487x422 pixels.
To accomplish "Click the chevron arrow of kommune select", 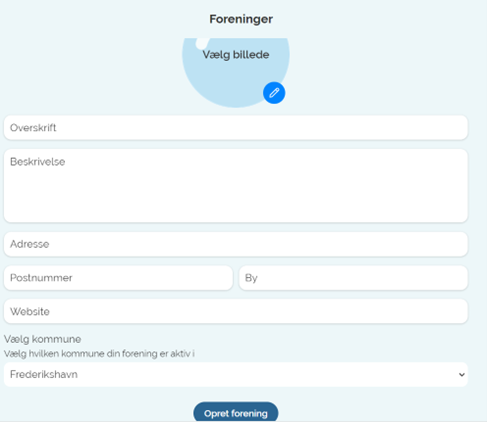I will [462, 375].
